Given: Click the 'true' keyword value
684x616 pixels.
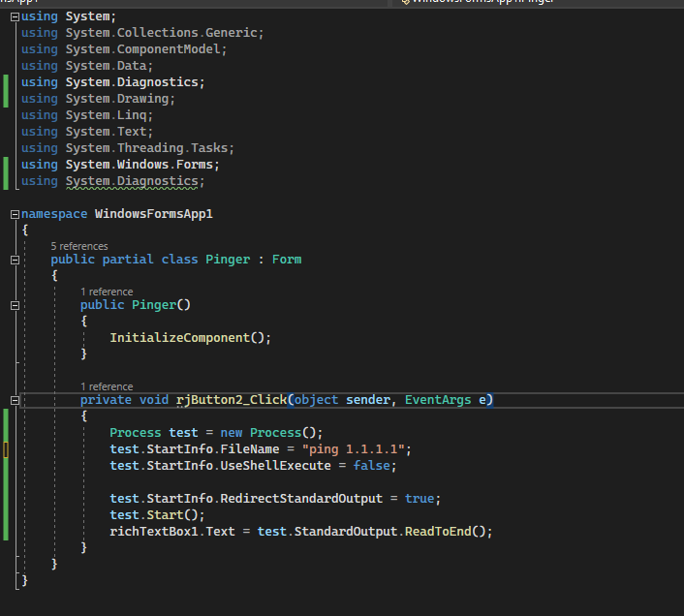Looking at the screenshot, I should 420,499.
